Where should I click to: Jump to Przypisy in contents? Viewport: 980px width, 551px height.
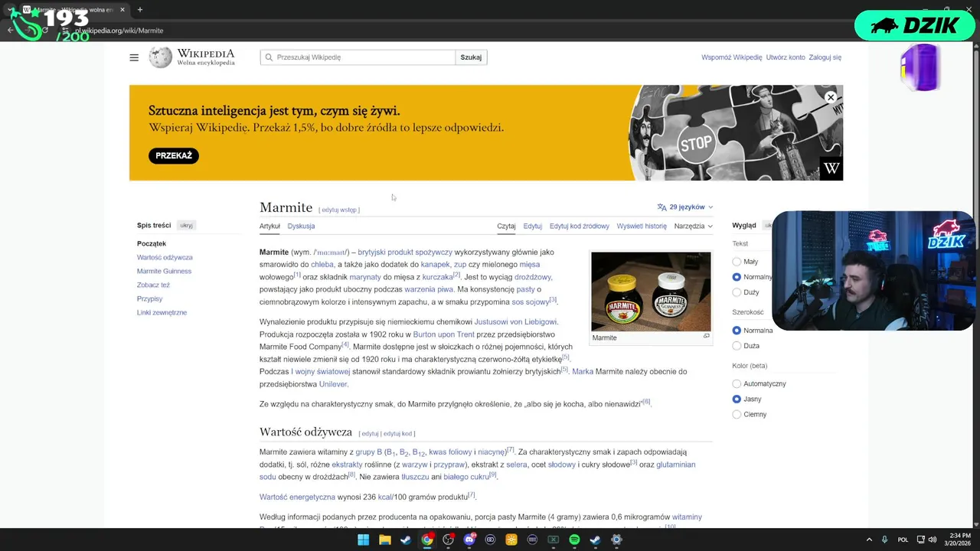[149, 299]
